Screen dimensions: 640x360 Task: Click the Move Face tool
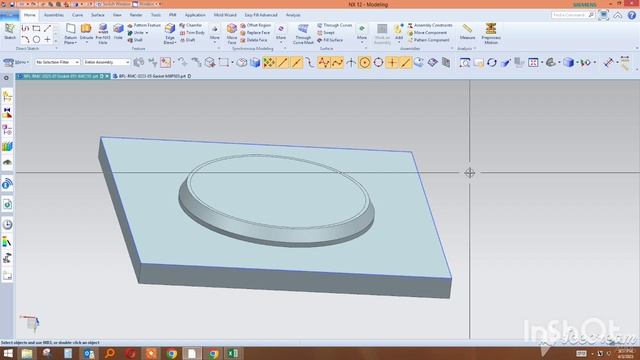pyautogui.click(x=232, y=34)
